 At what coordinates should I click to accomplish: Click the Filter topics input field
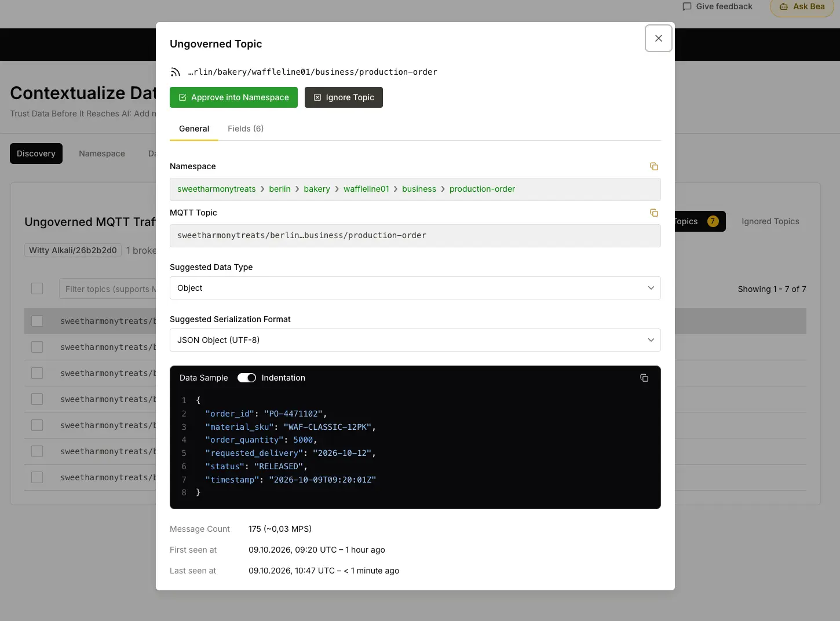coord(108,288)
